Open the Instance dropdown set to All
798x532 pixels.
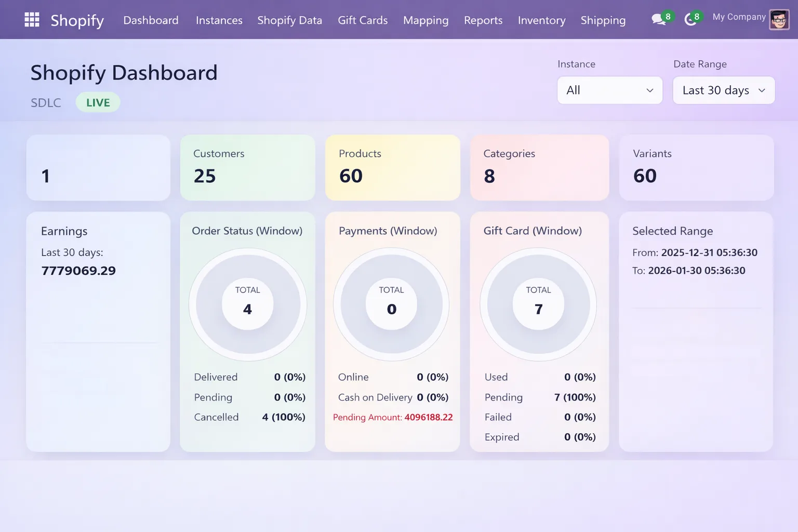point(609,90)
